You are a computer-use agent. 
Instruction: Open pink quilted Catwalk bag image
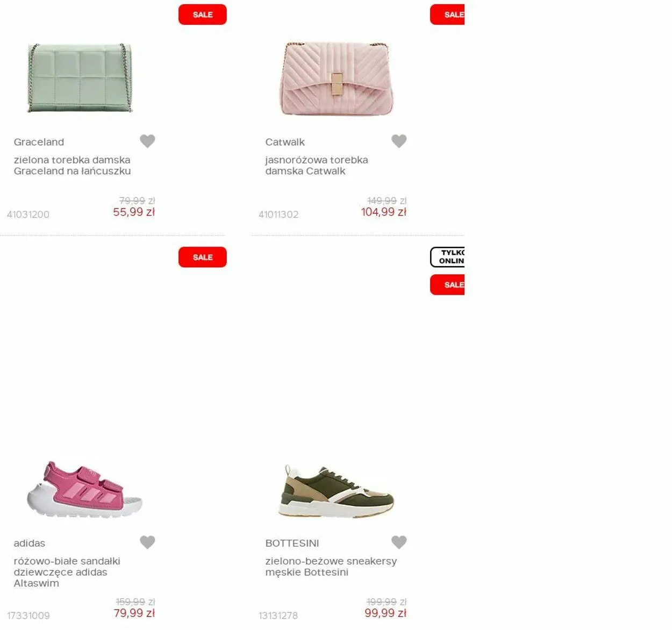click(x=336, y=78)
